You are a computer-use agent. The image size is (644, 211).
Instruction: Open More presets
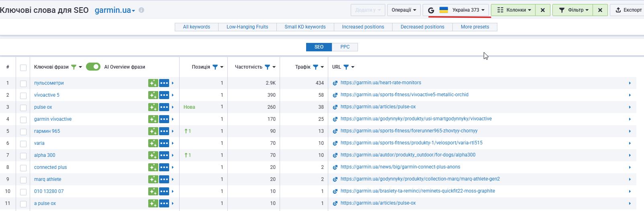click(x=475, y=27)
